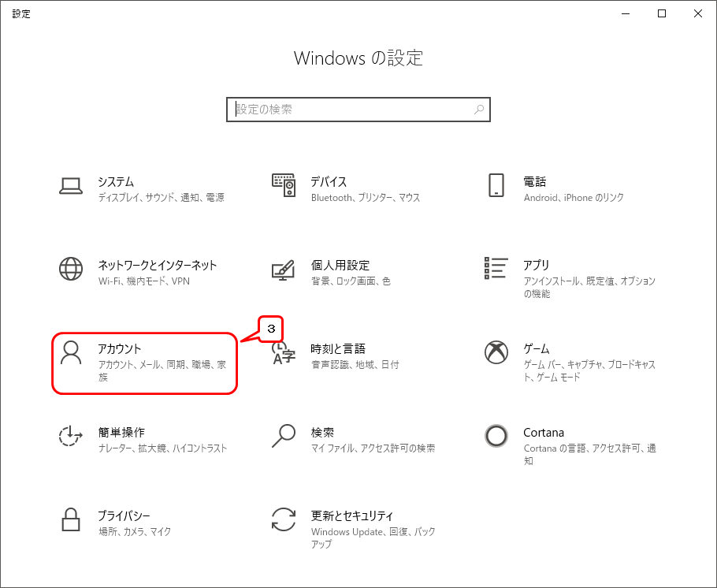The image size is (717, 588).
Task: Open the プライバシー category label
Action: tap(124, 516)
